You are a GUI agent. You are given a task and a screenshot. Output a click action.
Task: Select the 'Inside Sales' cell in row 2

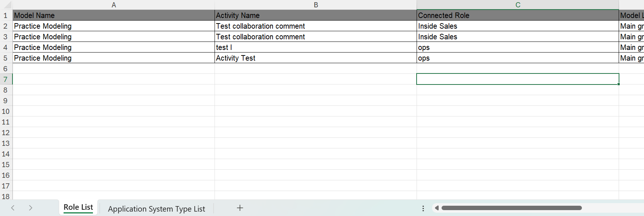[x=518, y=26]
